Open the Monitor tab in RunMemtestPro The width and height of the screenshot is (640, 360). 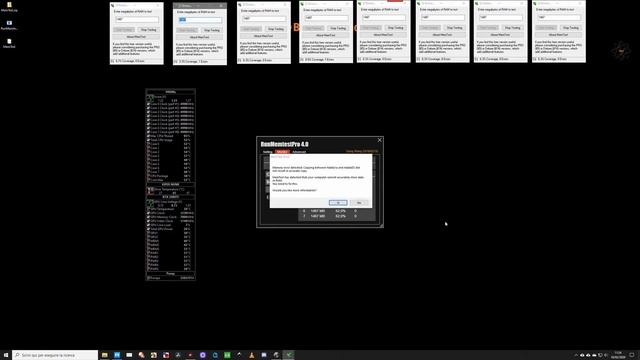pos(282,152)
